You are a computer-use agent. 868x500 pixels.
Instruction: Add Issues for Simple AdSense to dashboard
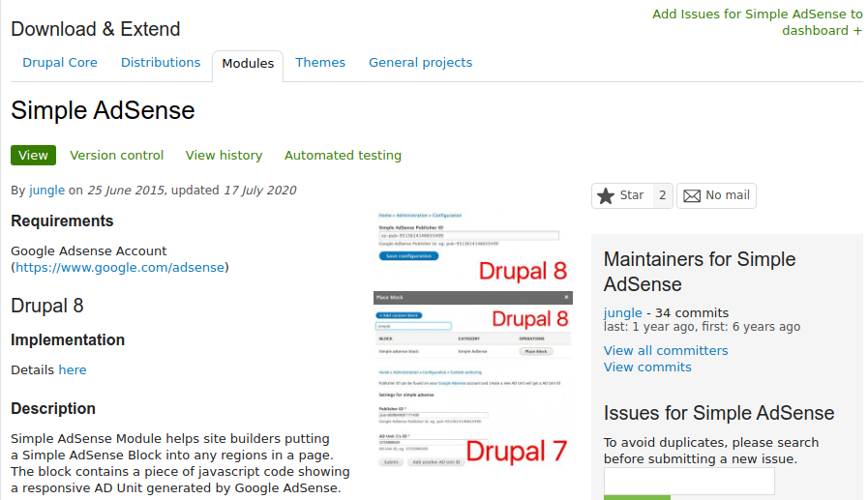758,22
